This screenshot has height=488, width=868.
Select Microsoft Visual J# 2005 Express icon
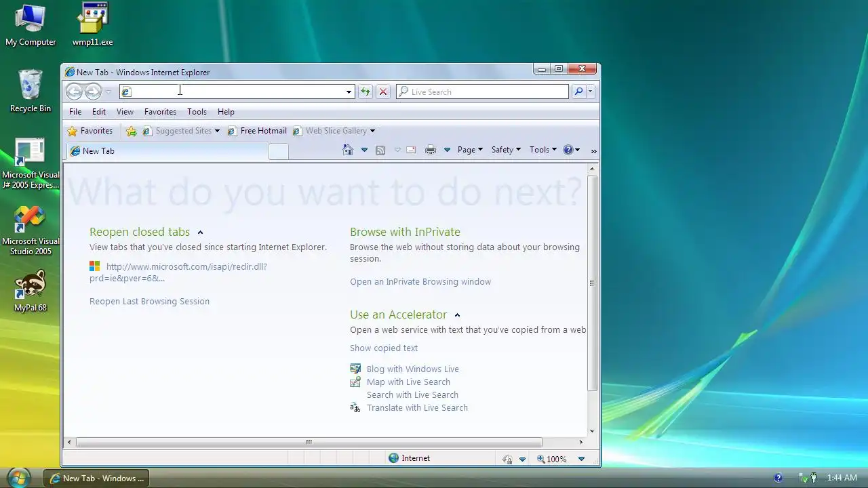click(x=31, y=164)
